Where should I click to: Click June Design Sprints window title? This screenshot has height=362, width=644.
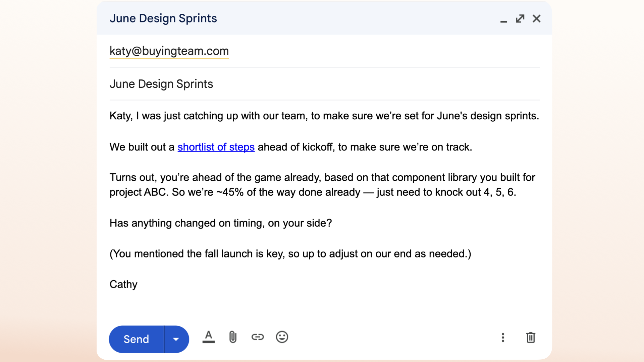click(163, 18)
